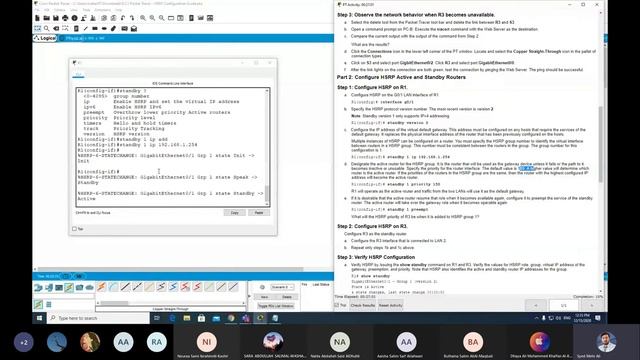This screenshot has height=360, width=640.
Task: Click the activity instructions vertical scrollbar
Action: click(601, 151)
